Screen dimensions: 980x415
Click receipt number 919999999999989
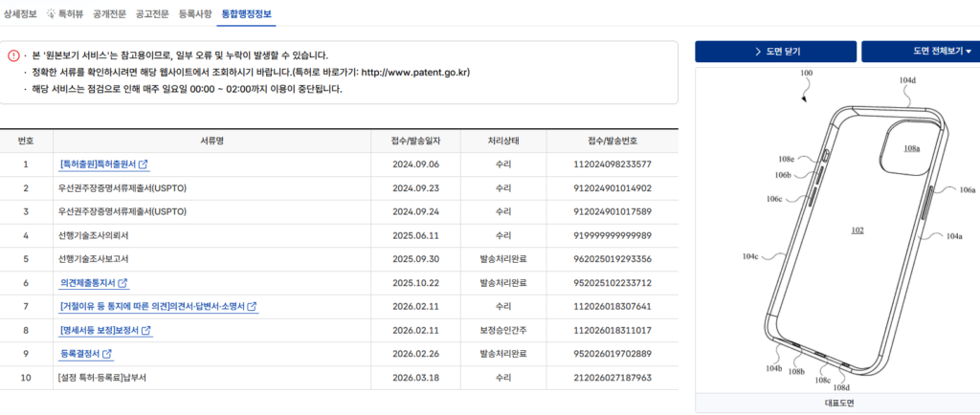612,235
